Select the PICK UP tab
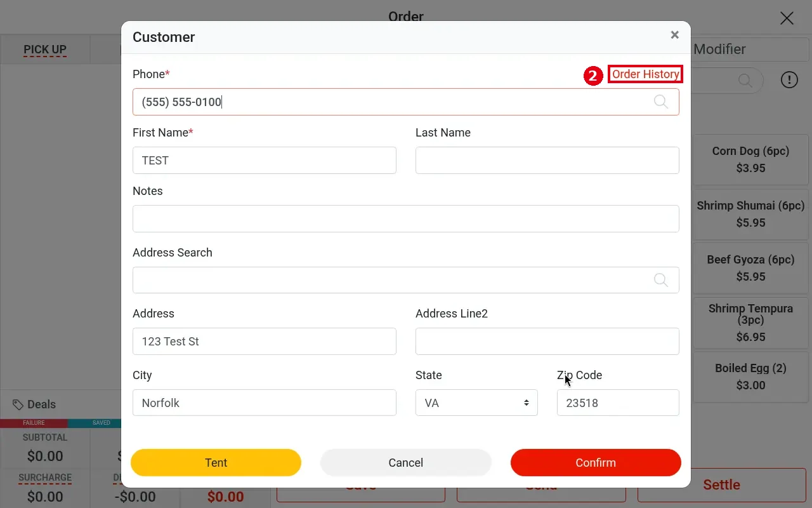Image resolution: width=812 pixels, height=508 pixels. [45, 50]
